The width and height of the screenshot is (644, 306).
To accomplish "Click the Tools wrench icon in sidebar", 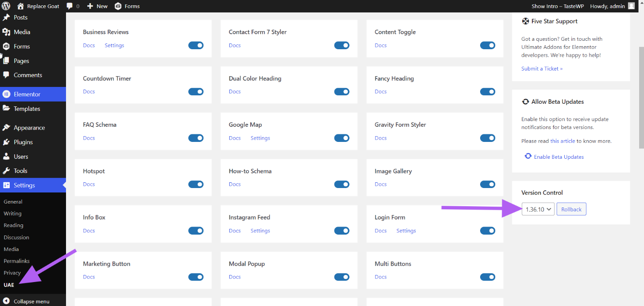I will [x=6, y=171].
